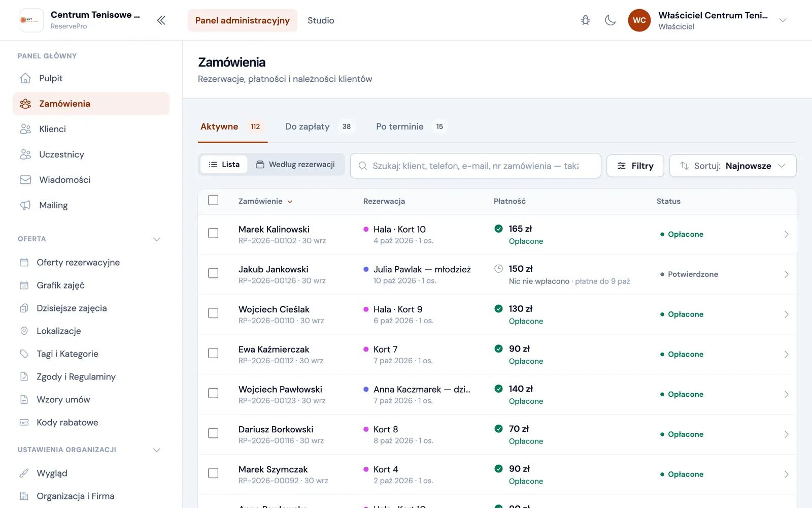Click the Zgody i Regulaminy document icon
Image resolution: width=812 pixels, height=508 pixels.
coord(24,377)
